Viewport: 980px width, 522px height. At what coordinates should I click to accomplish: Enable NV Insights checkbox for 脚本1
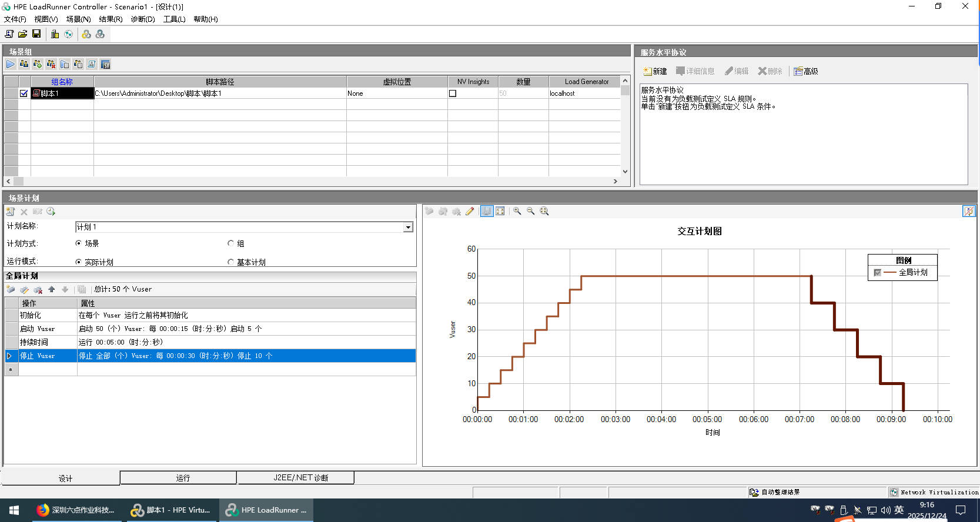(x=453, y=93)
